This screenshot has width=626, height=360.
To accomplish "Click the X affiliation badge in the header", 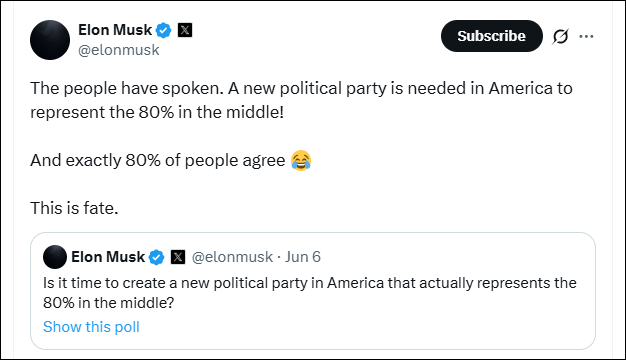I will (184, 30).
